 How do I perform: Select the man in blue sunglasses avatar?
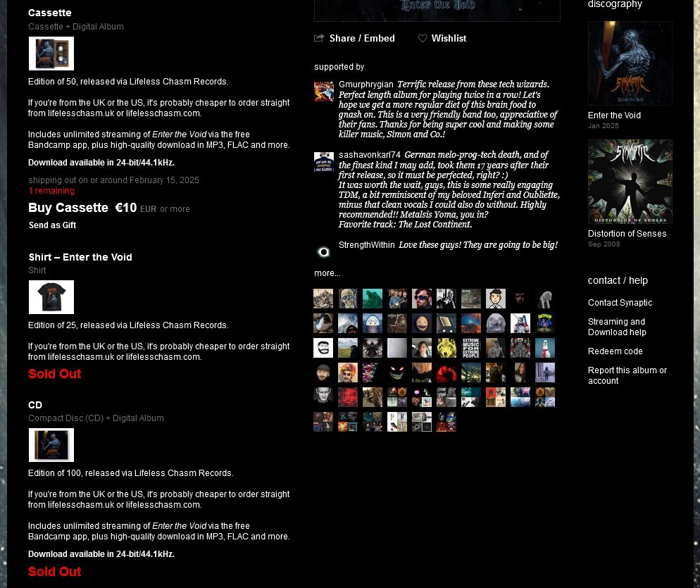pyautogui.click(x=422, y=299)
